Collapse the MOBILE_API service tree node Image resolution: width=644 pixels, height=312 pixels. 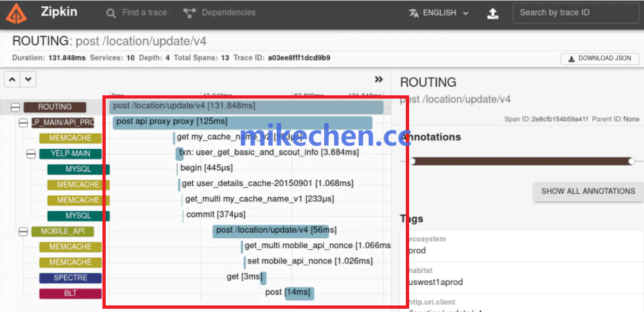click(x=23, y=232)
